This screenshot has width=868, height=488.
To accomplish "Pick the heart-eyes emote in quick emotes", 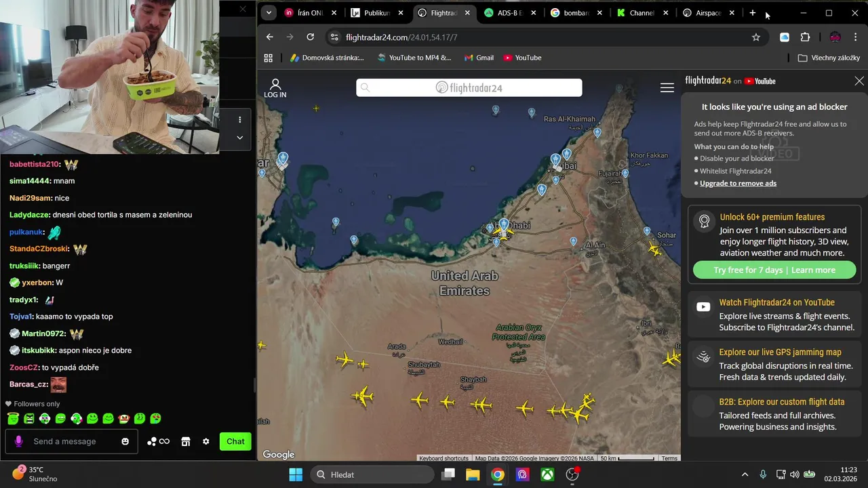I will 155,419.
